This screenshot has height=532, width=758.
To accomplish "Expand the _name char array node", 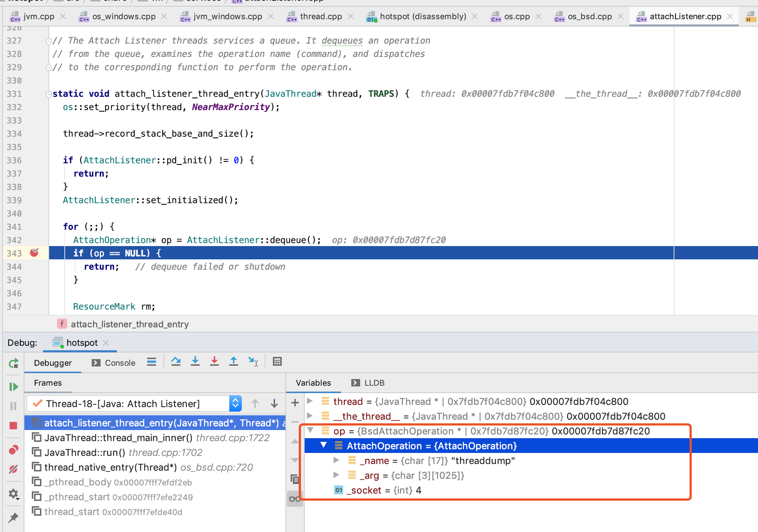I will coord(336,460).
